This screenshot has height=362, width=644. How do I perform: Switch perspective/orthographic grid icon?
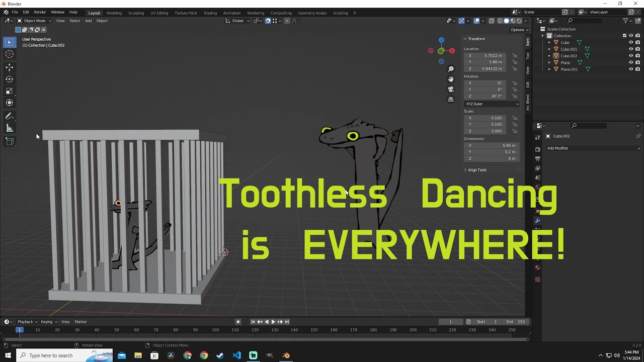pyautogui.click(x=451, y=100)
